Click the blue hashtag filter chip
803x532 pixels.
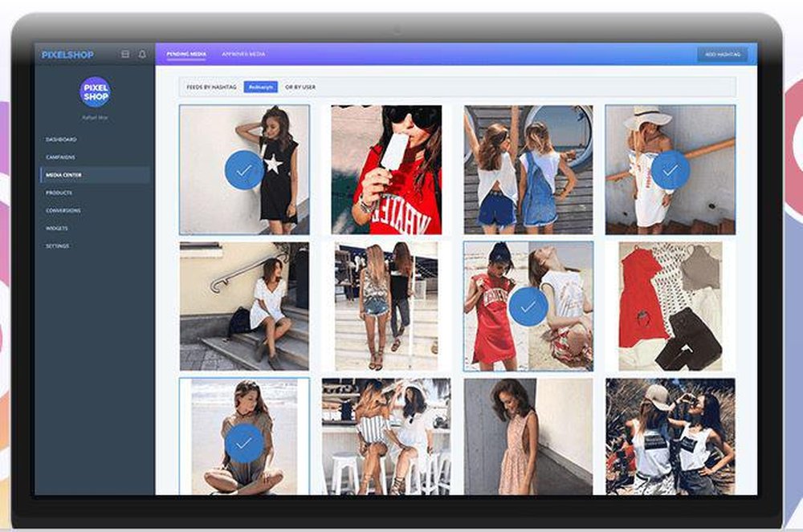coord(259,86)
